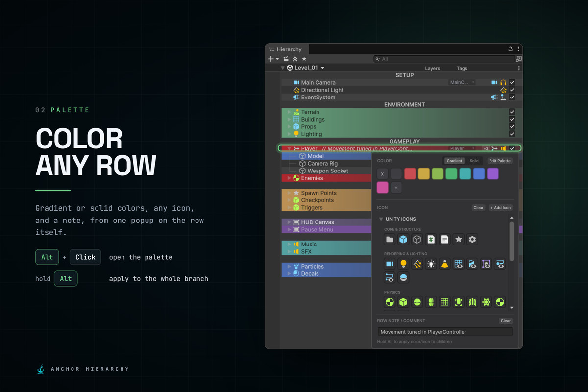The image size is (588, 392).
Task: Click the favorites star in the Hierarchy toolbar
Action: (304, 59)
